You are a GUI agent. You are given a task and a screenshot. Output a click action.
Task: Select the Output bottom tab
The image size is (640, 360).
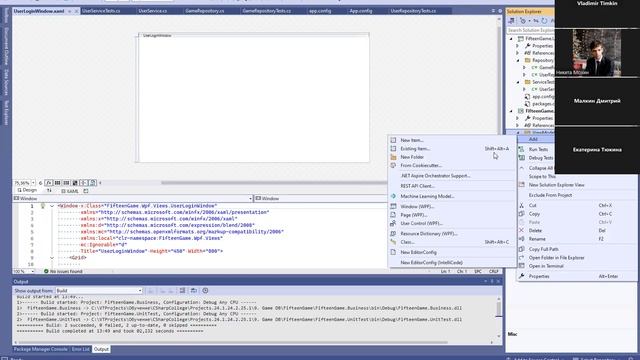point(101,349)
